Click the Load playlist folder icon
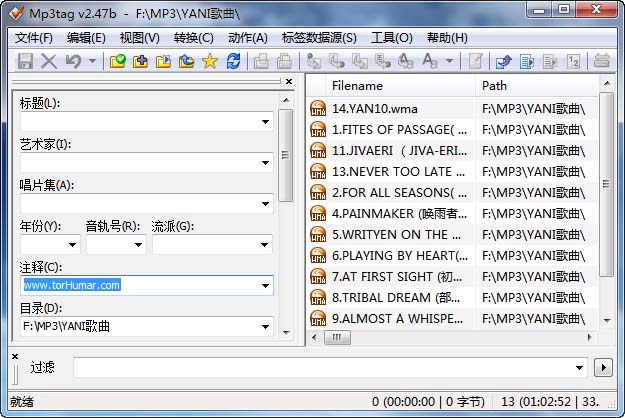 point(163,61)
